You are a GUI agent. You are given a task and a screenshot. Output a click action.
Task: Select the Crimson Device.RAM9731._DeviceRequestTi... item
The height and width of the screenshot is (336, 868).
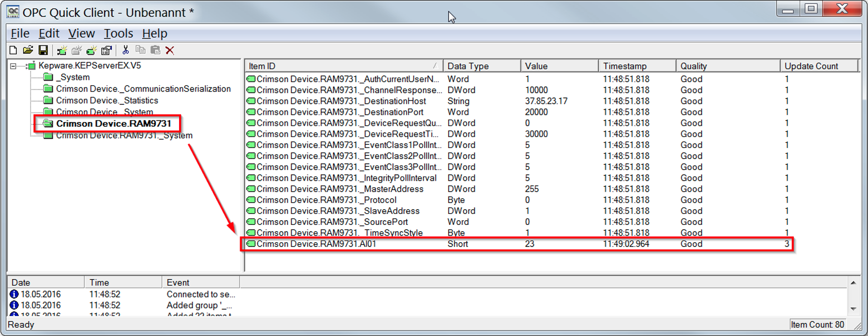[x=348, y=134]
